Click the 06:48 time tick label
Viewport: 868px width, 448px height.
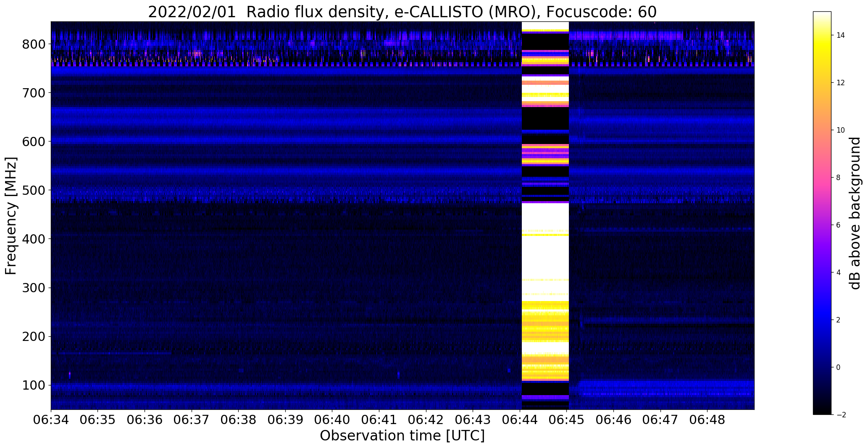(708, 420)
